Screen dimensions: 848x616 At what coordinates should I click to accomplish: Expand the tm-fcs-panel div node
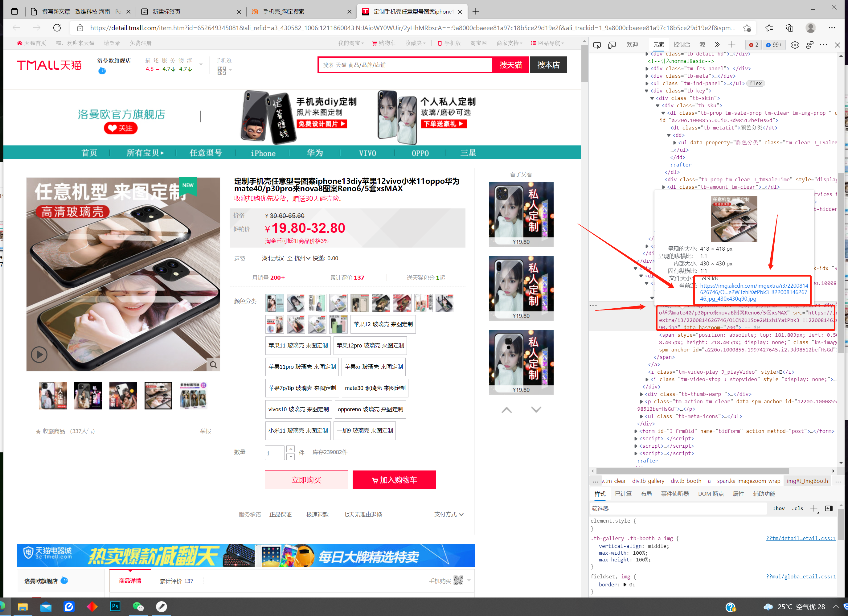point(647,69)
